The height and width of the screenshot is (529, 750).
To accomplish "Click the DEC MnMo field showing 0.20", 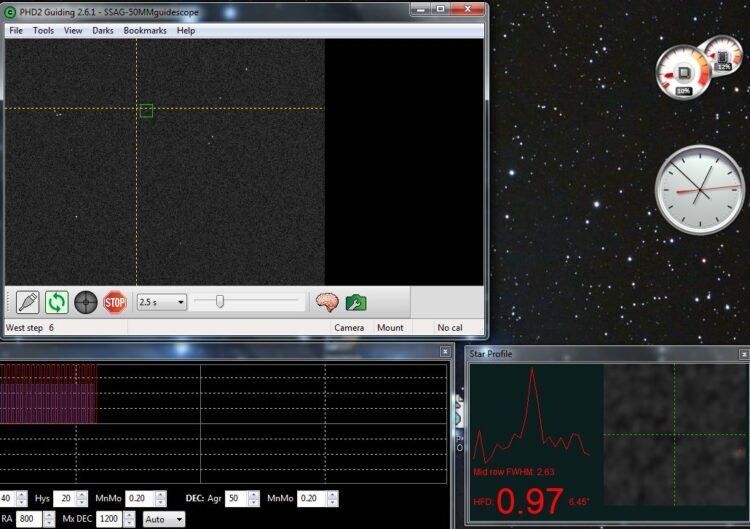I will click(312, 498).
